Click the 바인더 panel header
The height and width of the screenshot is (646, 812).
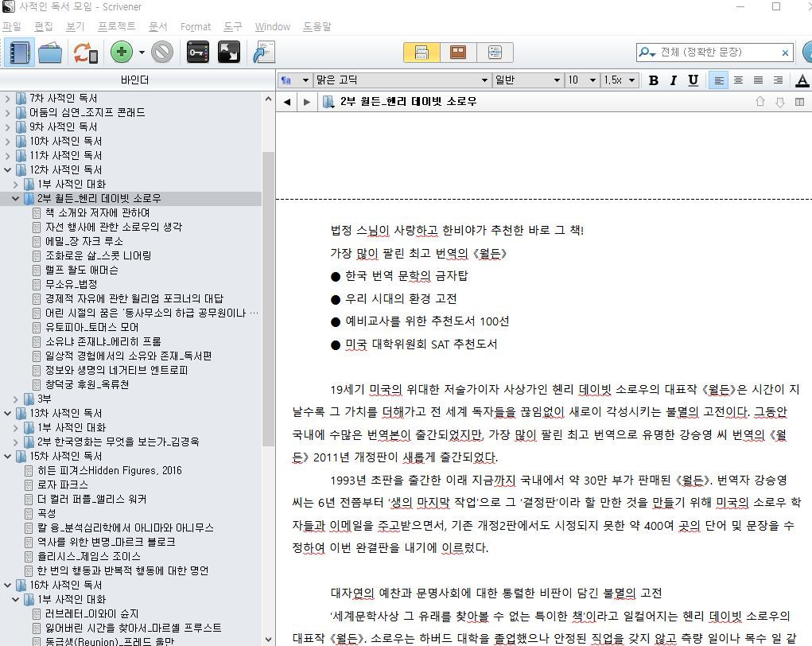[x=134, y=80]
